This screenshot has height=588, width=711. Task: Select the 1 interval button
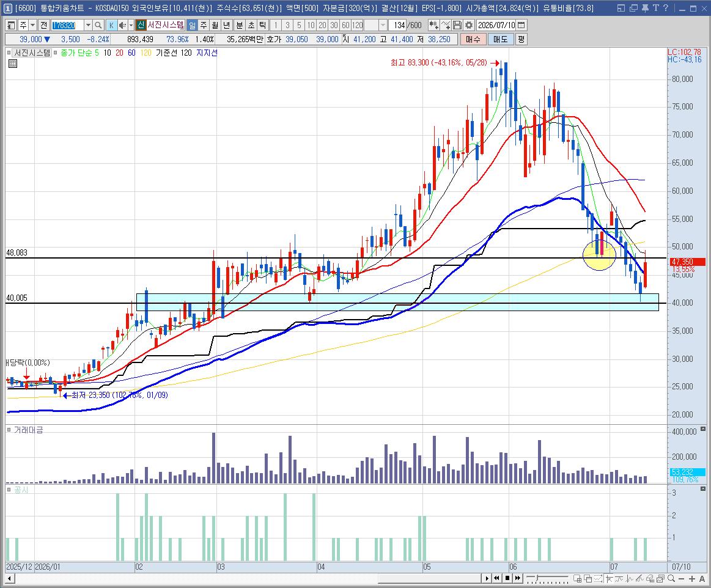tap(276, 26)
